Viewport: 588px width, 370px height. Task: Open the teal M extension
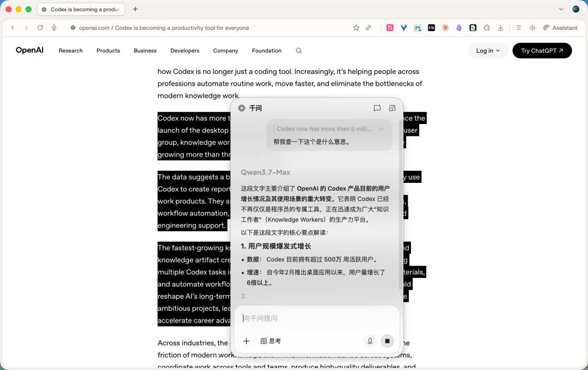(418, 28)
